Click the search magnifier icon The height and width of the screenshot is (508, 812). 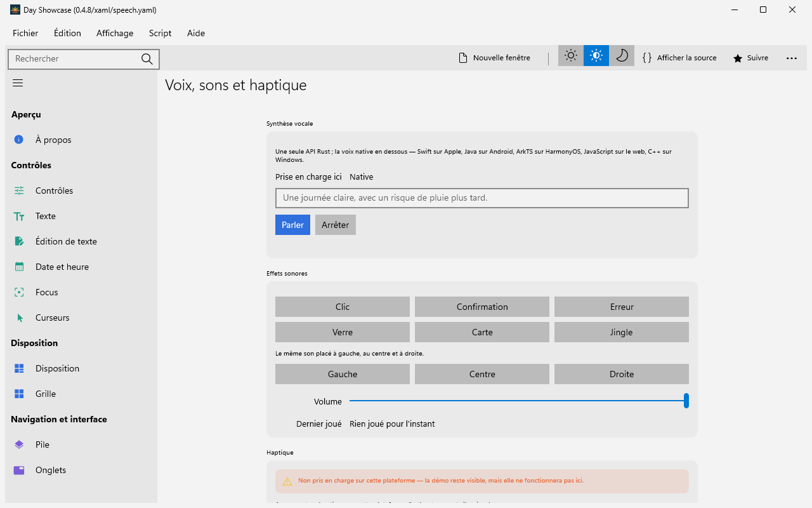pyautogui.click(x=147, y=59)
